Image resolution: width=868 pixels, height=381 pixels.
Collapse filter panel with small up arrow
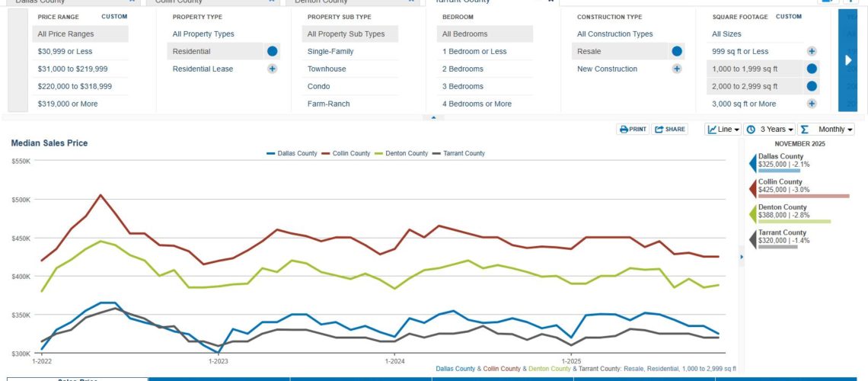pos(432,117)
